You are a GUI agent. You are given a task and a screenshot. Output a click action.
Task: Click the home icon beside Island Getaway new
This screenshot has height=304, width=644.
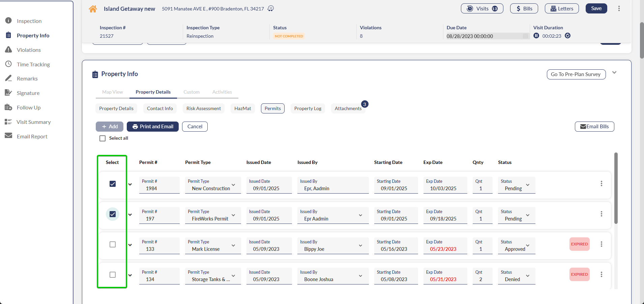click(93, 9)
